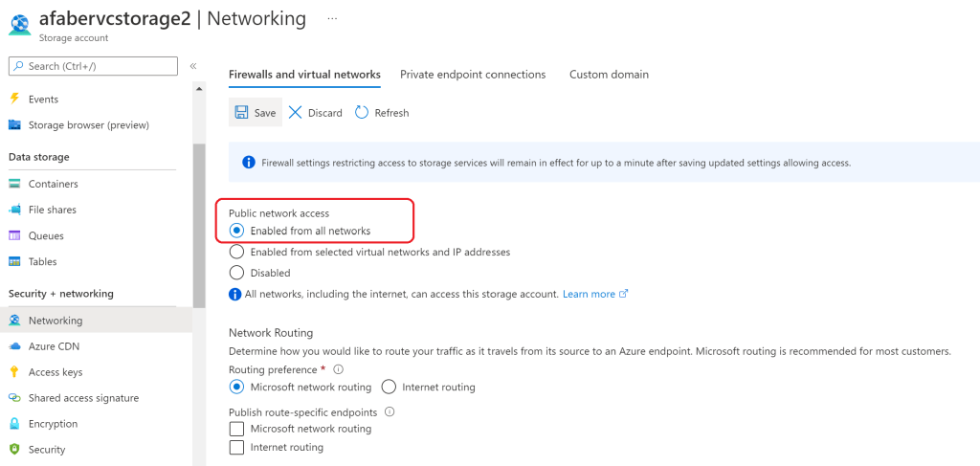Select Enabled from selected virtual networks option

(237, 253)
